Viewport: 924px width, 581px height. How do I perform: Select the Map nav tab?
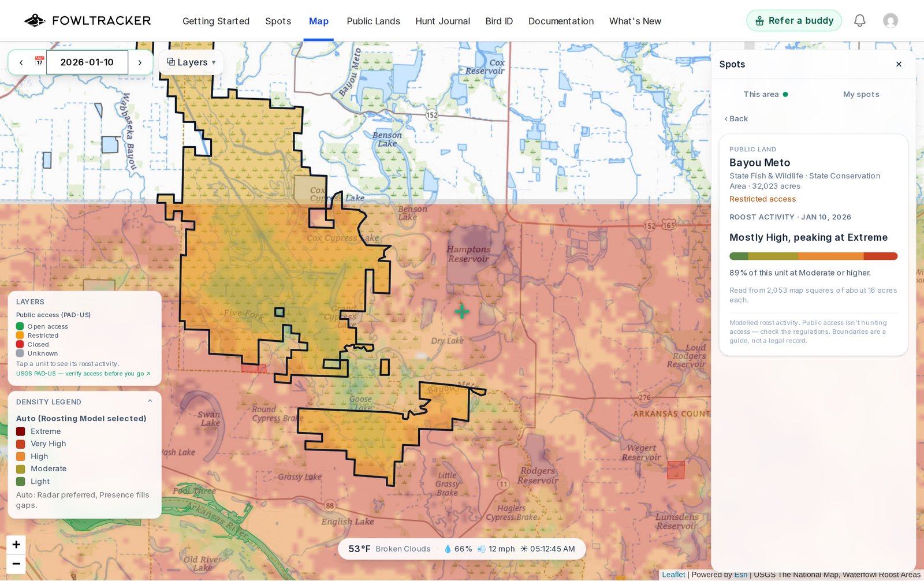[319, 21]
